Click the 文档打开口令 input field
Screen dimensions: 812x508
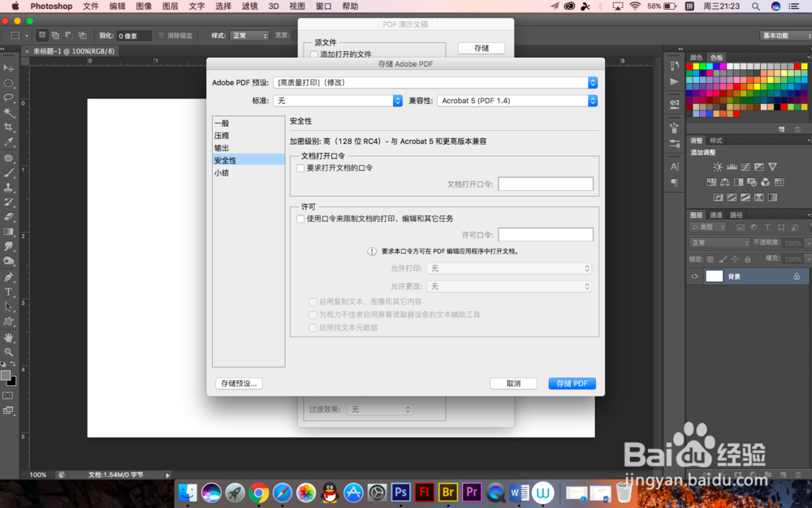(x=546, y=183)
